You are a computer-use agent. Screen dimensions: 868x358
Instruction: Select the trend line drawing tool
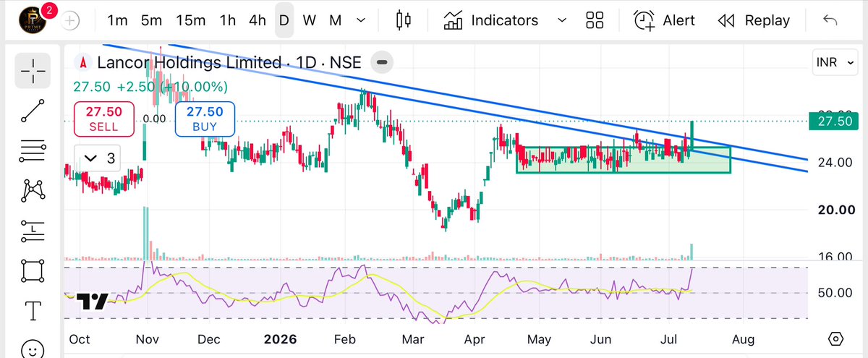[x=33, y=111]
